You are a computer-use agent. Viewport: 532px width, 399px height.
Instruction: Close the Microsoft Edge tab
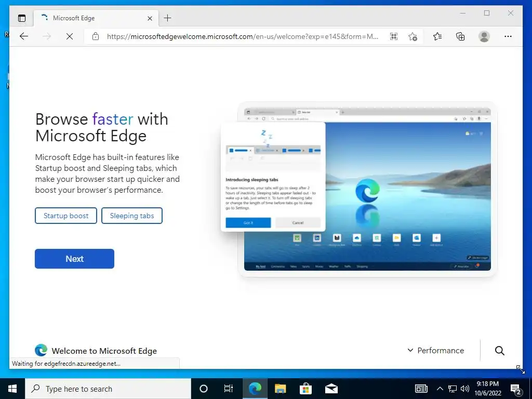click(150, 18)
